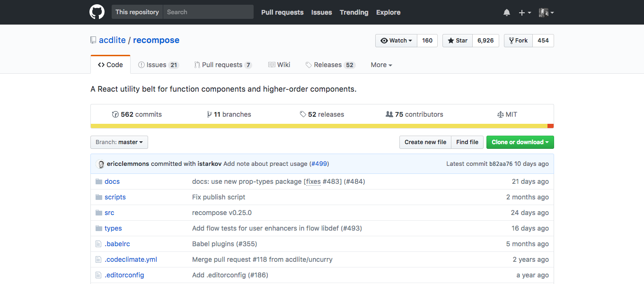Switch to the Pull requests 7 tab
This screenshot has width=644, height=284.
click(x=223, y=65)
